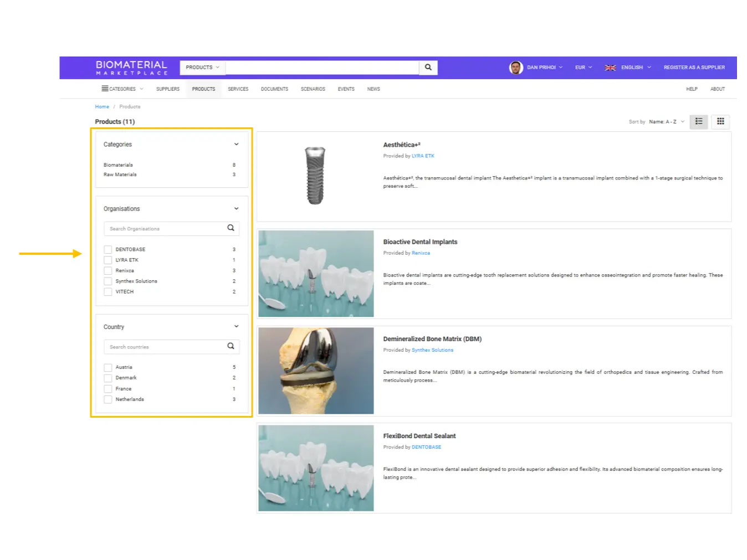Go to the SCENARIOS nav tab
This screenshot has width=747, height=560.
(313, 89)
